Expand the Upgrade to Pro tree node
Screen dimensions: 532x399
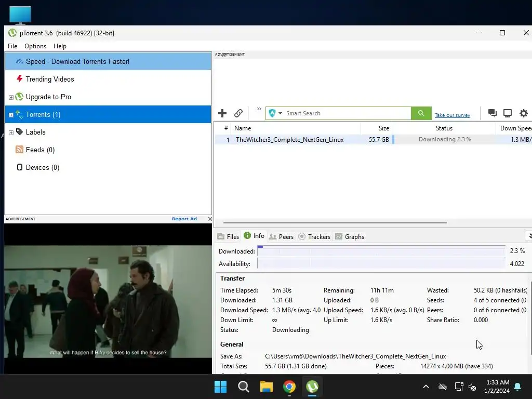tap(11, 97)
